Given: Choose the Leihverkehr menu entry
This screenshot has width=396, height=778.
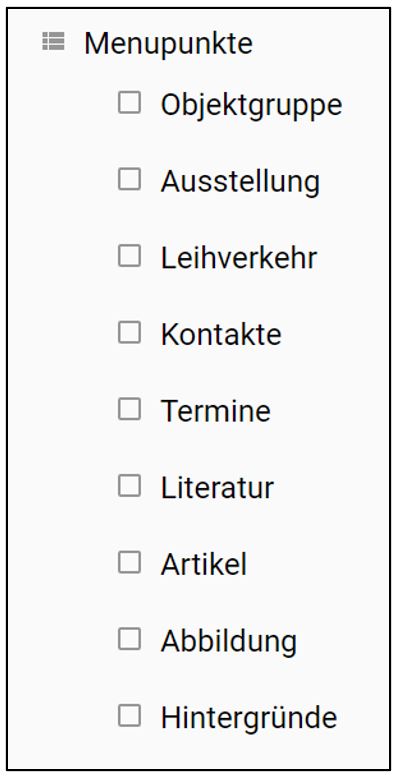Looking at the screenshot, I should [239, 258].
